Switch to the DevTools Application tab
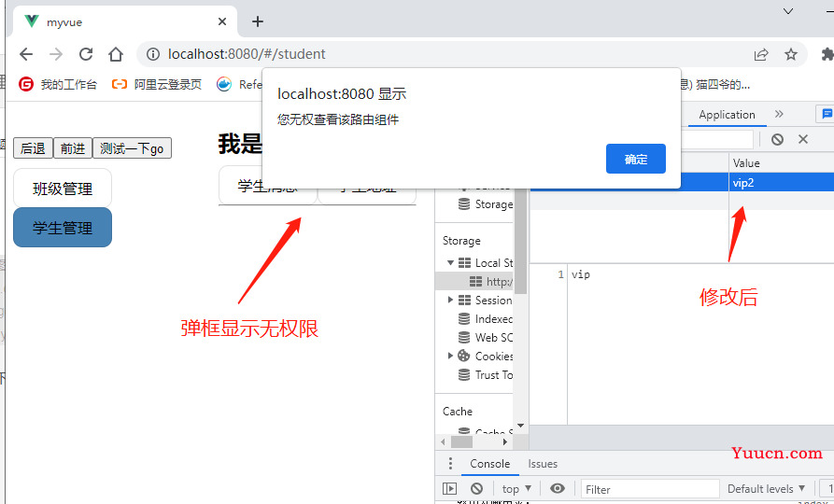 click(x=727, y=115)
